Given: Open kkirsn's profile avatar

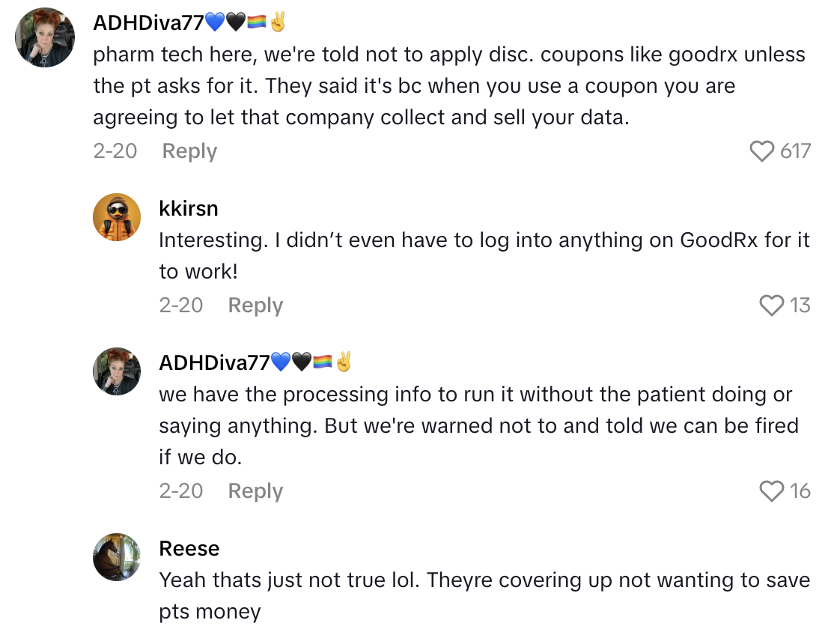Looking at the screenshot, I should click(x=117, y=217).
